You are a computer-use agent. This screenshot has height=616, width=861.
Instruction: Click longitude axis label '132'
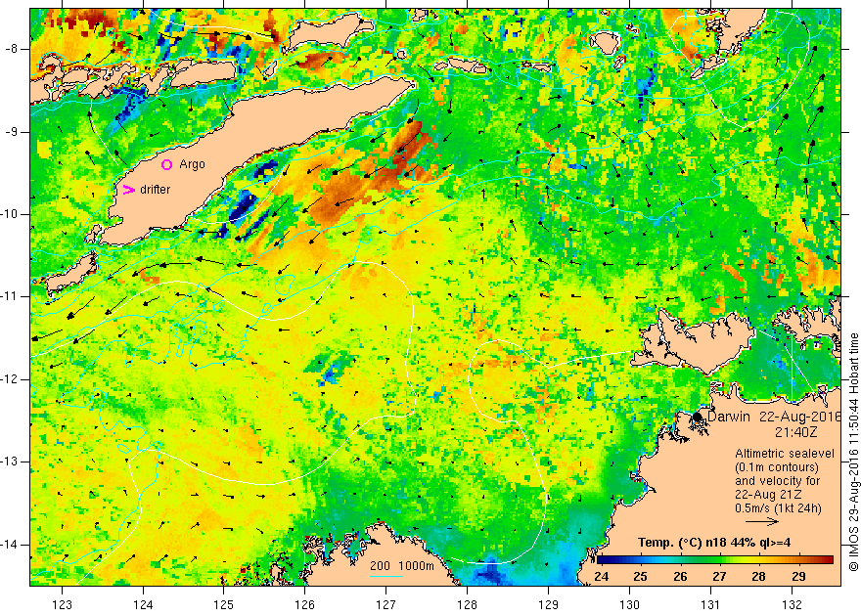tap(792, 605)
